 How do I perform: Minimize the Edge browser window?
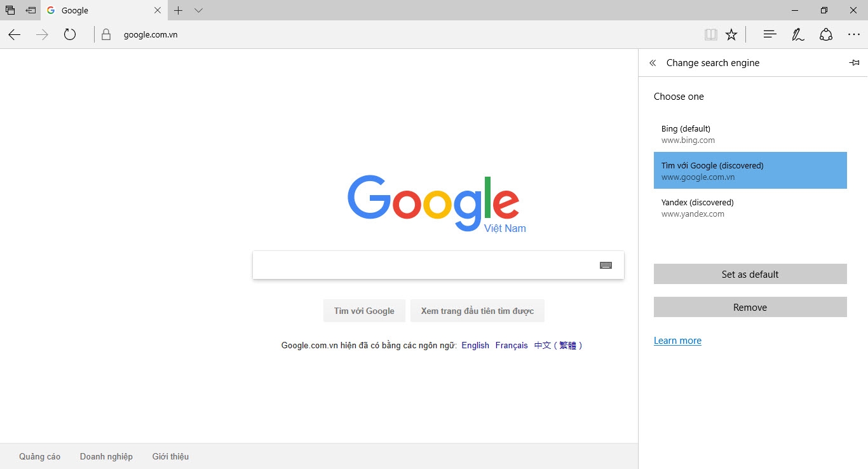pyautogui.click(x=795, y=10)
